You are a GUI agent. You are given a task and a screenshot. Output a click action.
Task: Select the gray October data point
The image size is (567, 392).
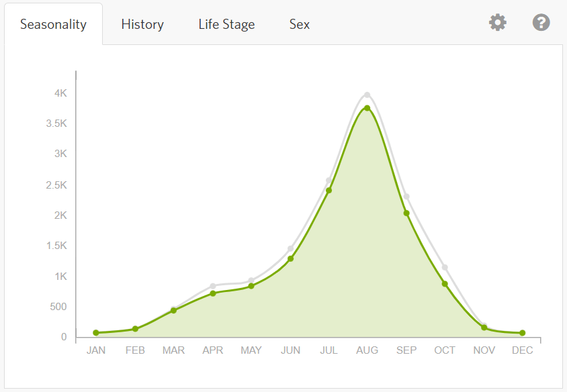(445, 268)
